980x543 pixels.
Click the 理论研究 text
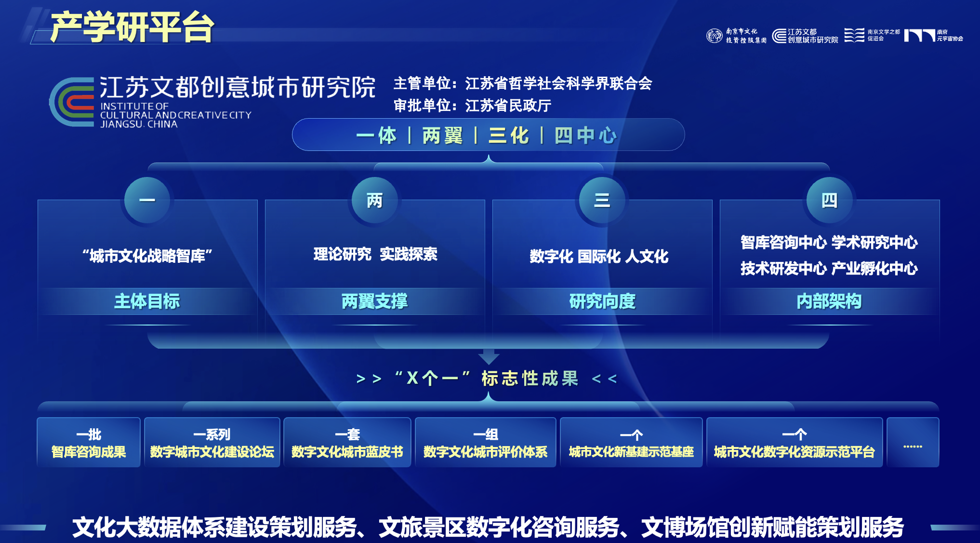pyautogui.click(x=343, y=254)
